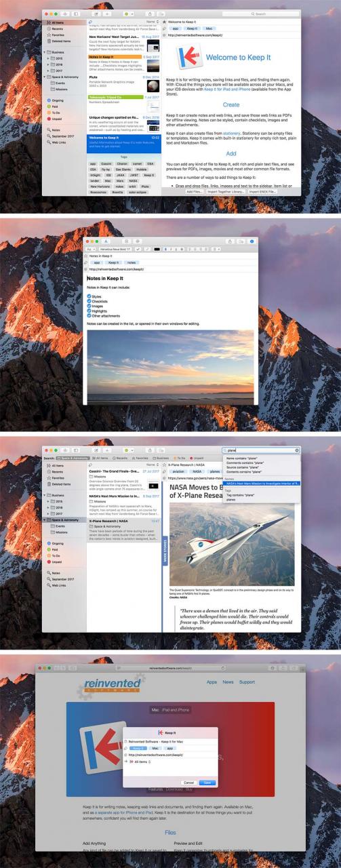Toggle the Checklists checkbox in the note
This screenshot has width=341, height=868.
click(x=89, y=301)
